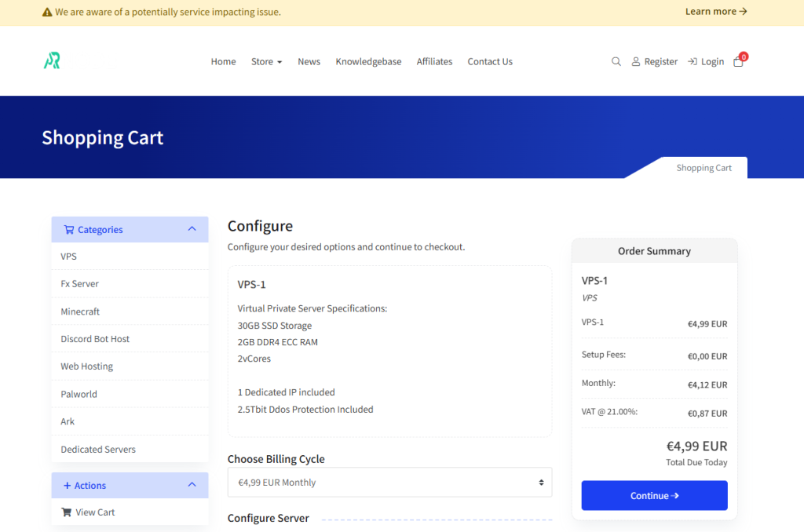Click the Login link
The width and height of the screenshot is (804, 532).
706,62
